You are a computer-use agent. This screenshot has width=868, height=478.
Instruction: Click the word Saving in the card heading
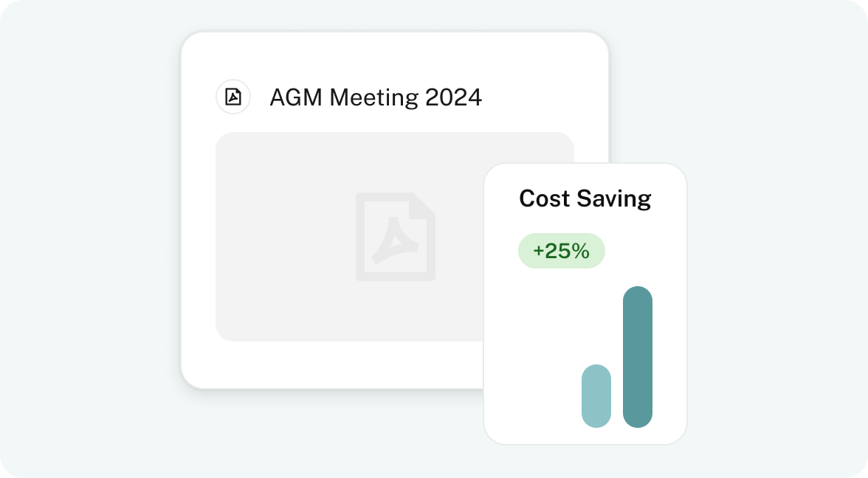click(613, 199)
